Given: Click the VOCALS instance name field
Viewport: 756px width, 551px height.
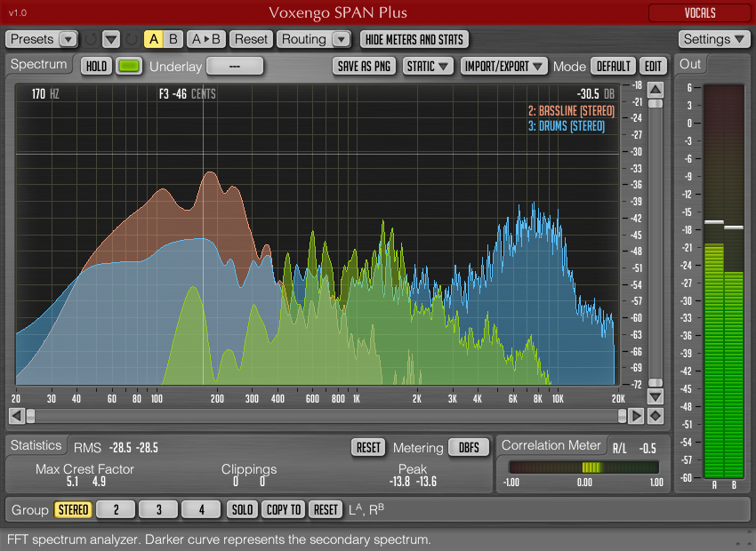Looking at the screenshot, I should click(699, 13).
